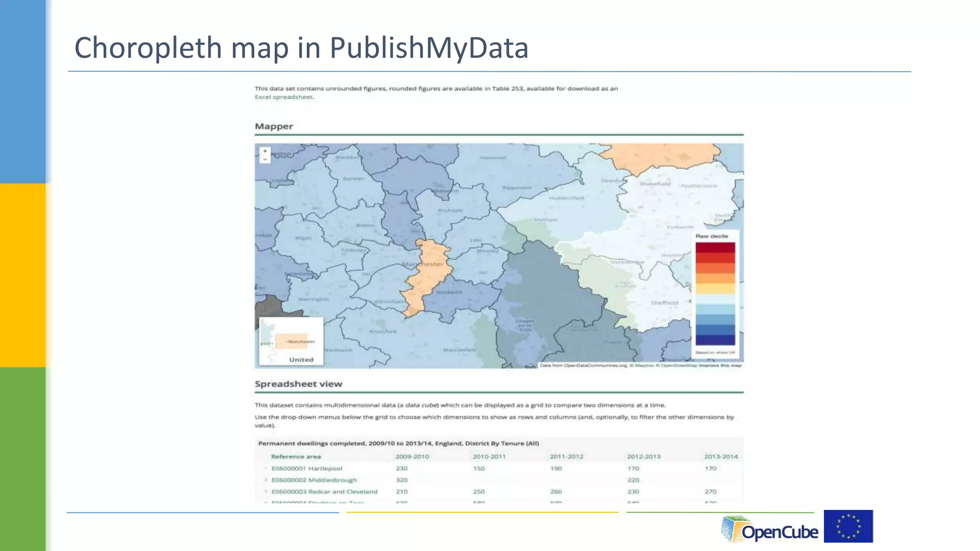The image size is (980, 551).
Task: Click the Wigan label on map
Action: [303, 238]
